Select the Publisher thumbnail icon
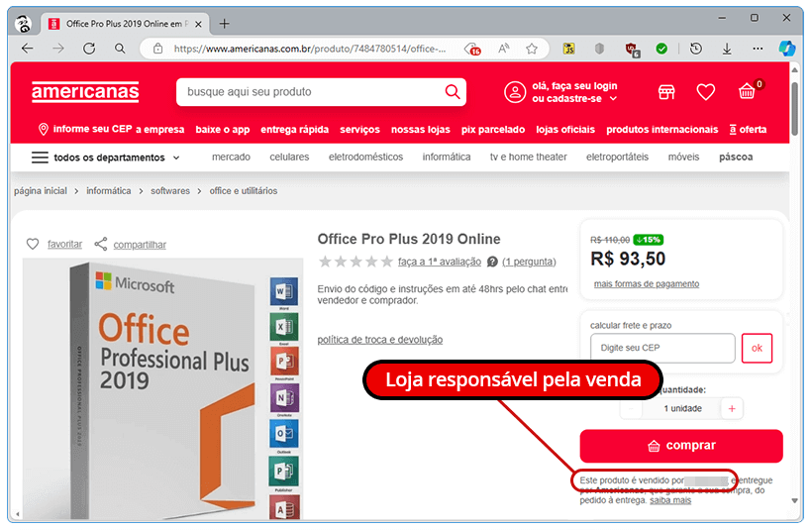The height and width of the screenshot is (530, 812). pos(284,471)
